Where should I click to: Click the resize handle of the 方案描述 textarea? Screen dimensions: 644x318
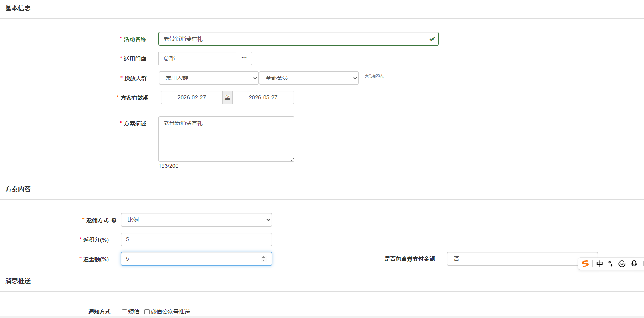pos(292,159)
